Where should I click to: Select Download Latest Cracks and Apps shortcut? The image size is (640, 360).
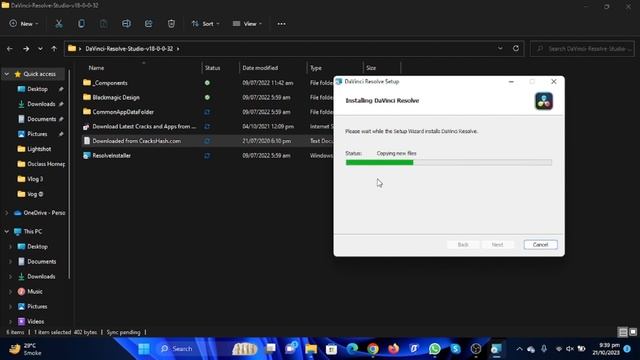(144, 127)
